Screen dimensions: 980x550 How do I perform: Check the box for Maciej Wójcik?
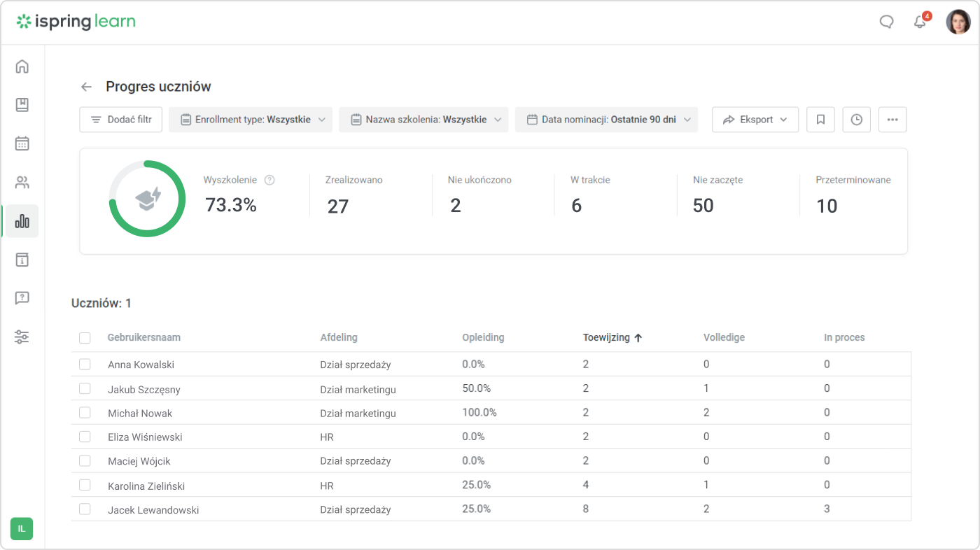coord(85,460)
